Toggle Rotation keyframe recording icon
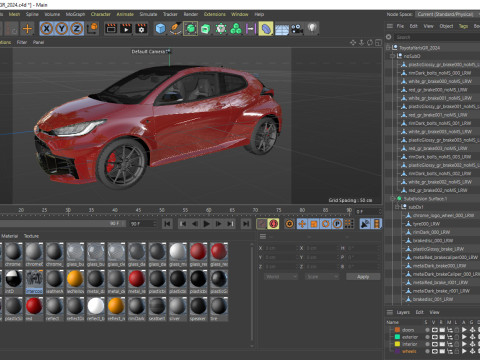The height and width of the screenshot is (360, 480). (326, 224)
